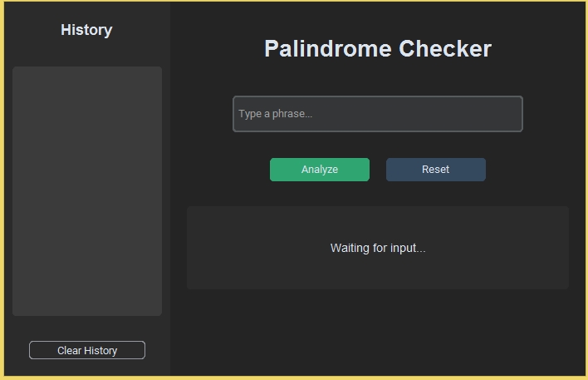
Task: Click the bottom of the empty history list
Action: 87,304
